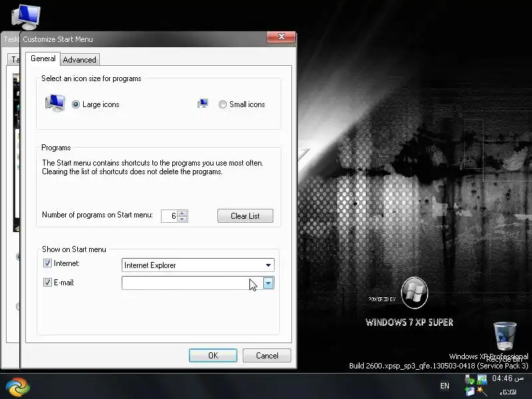Click the small computer icon preview
Viewport: 532px width, 399px height.
coord(203,103)
